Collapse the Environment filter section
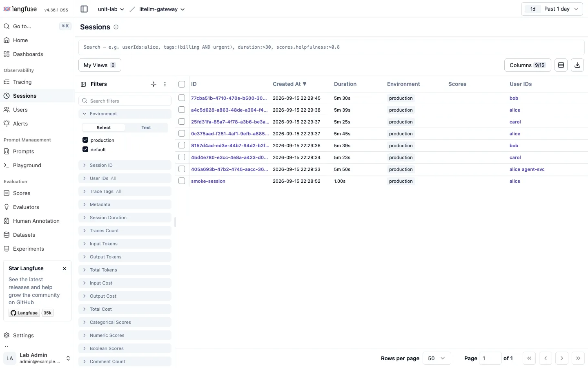This screenshot has width=588, height=368. pyautogui.click(x=125, y=114)
